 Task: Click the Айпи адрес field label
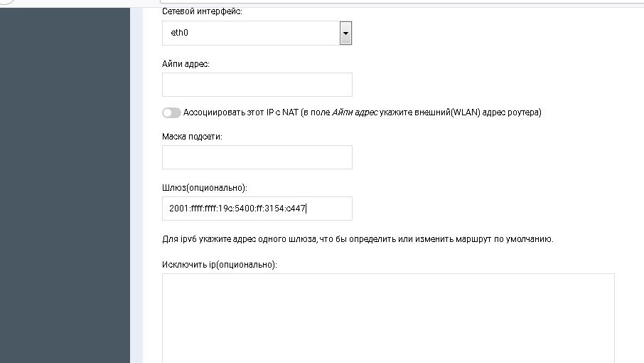click(x=186, y=64)
